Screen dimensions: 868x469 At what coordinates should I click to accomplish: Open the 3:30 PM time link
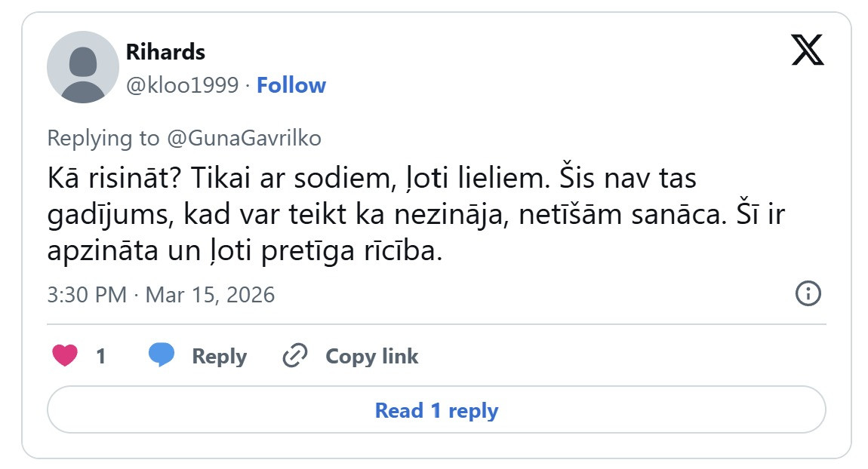tap(86, 294)
